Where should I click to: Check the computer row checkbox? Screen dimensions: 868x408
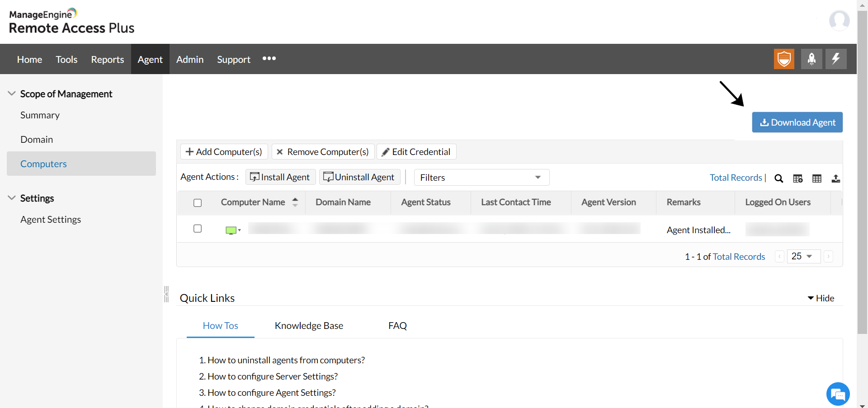pyautogui.click(x=198, y=229)
